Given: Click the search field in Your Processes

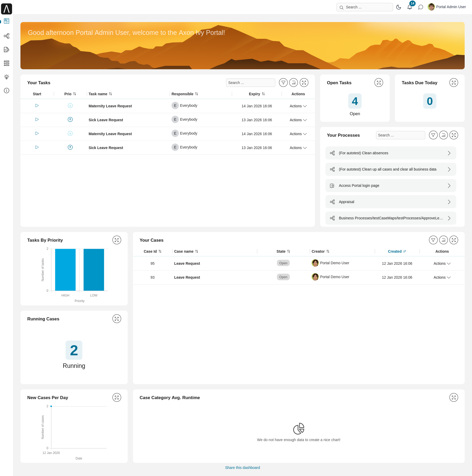Looking at the screenshot, I should (x=400, y=135).
